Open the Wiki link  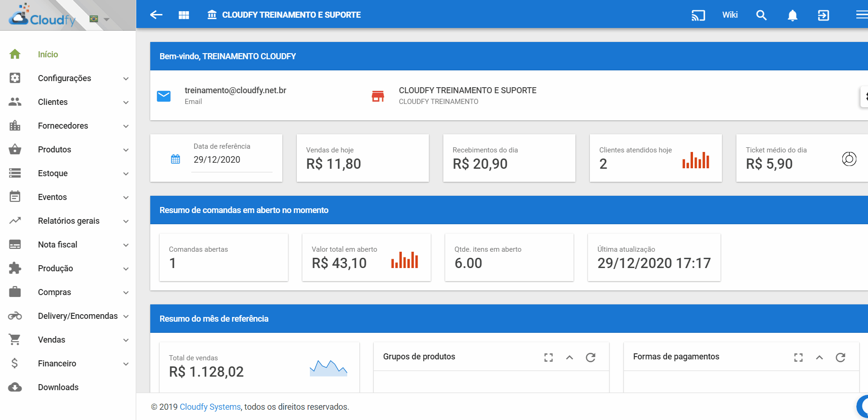coord(730,15)
